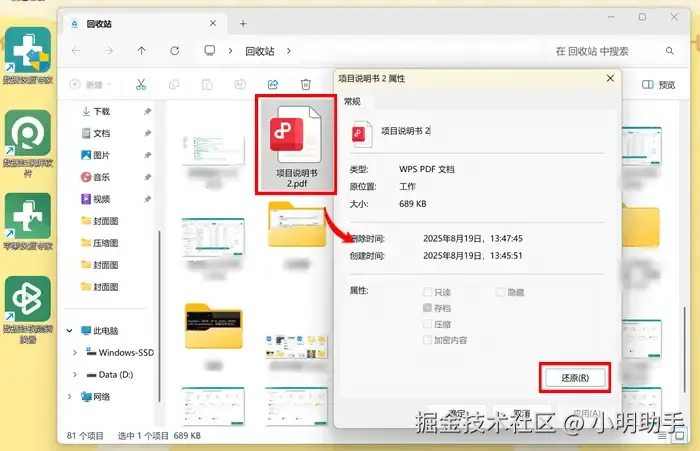The height and width of the screenshot is (451, 700).
Task: Toggle the 只读 checkbox
Action: point(427,292)
